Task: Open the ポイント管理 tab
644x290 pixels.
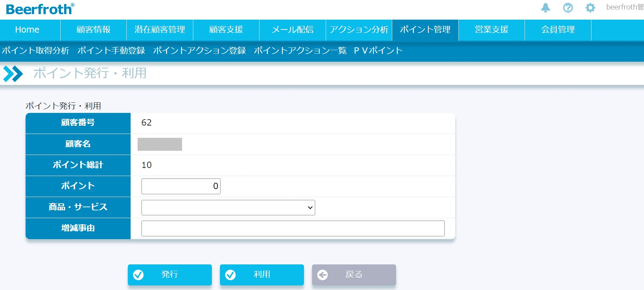Action: (x=425, y=30)
